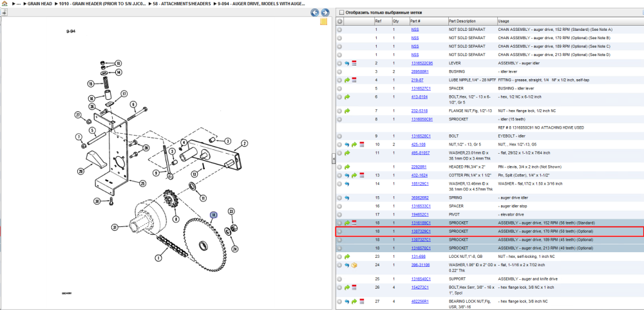Open red list icon on BEARING LOCK NUT row

coord(361,302)
